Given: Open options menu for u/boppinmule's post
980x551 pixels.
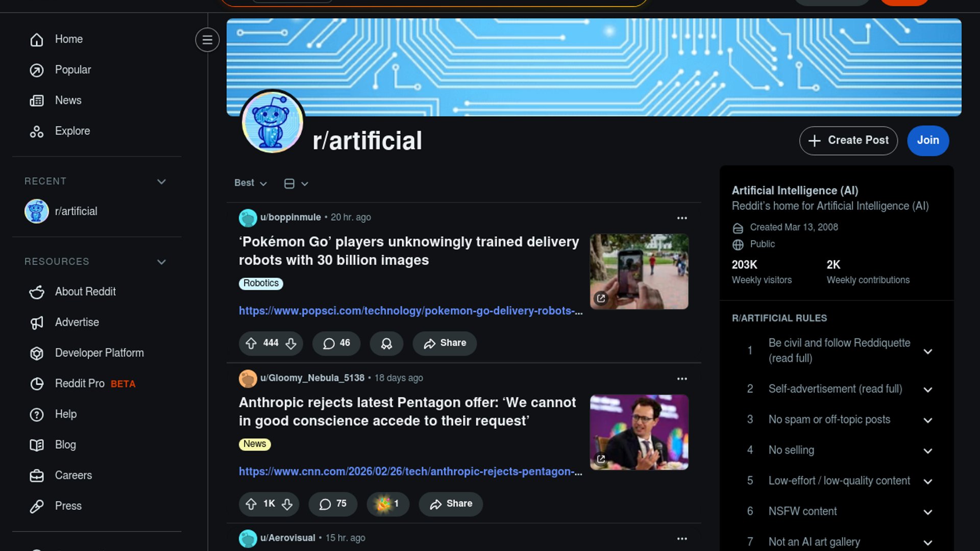Looking at the screenshot, I should (682, 218).
